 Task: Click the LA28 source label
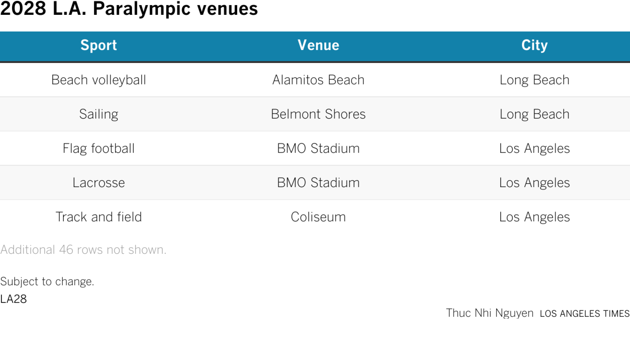[x=14, y=299]
